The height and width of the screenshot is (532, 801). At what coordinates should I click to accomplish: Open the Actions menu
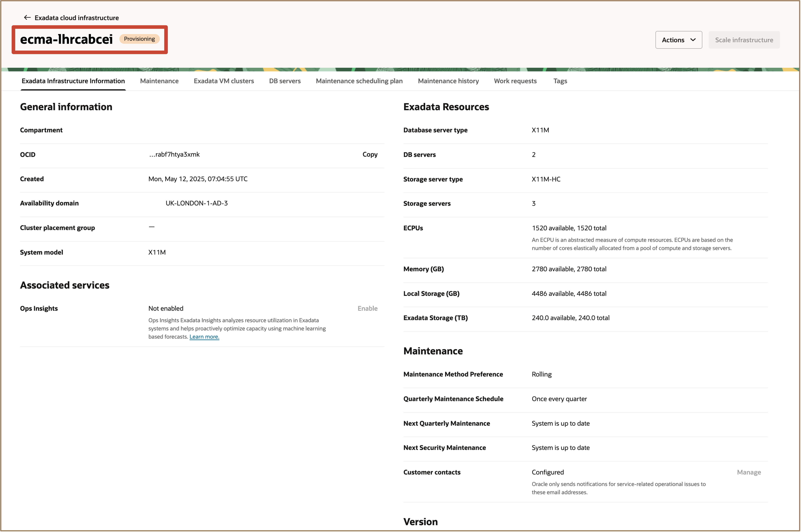tap(678, 40)
